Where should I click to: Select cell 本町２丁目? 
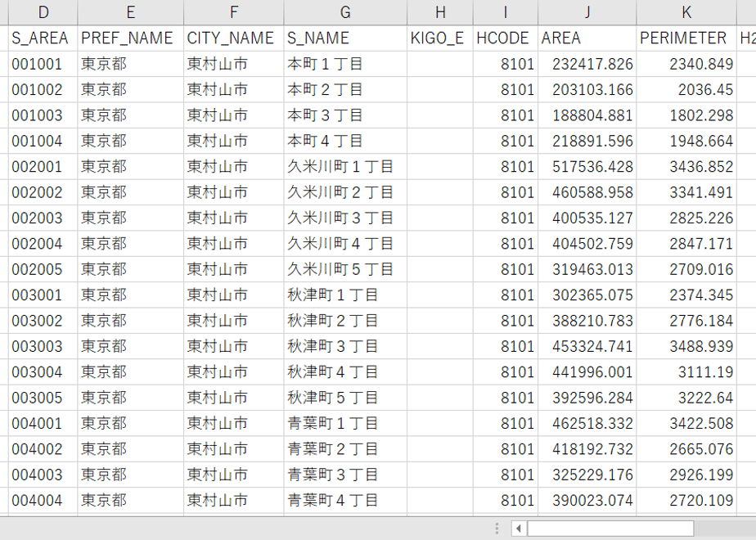(x=345, y=89)
